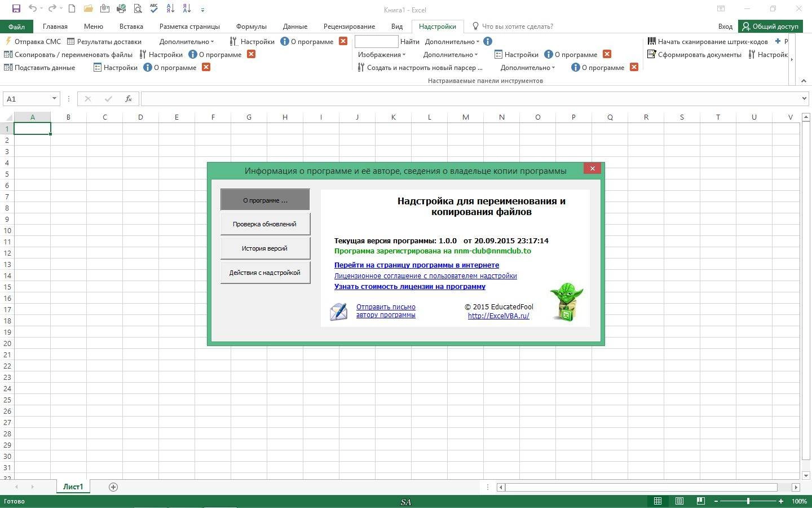Undo the last action
Screen dimensions: 812x508
32,8
